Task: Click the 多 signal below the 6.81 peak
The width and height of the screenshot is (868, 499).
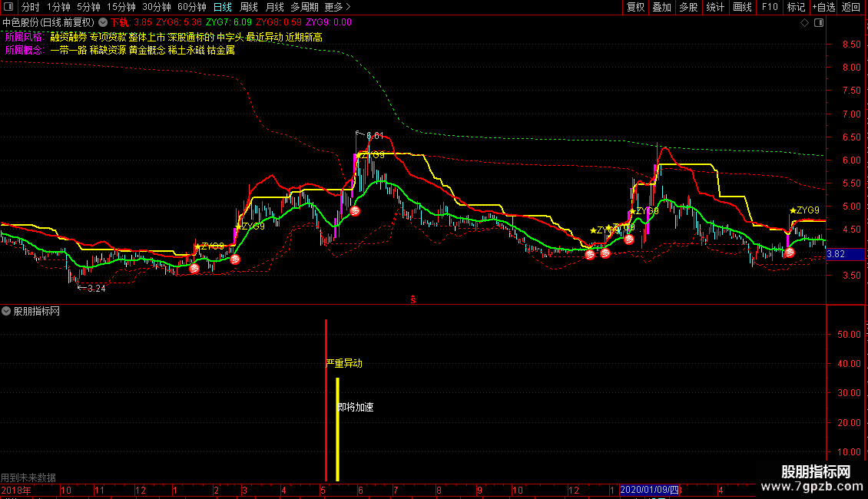Action: [x=355, y=211]
